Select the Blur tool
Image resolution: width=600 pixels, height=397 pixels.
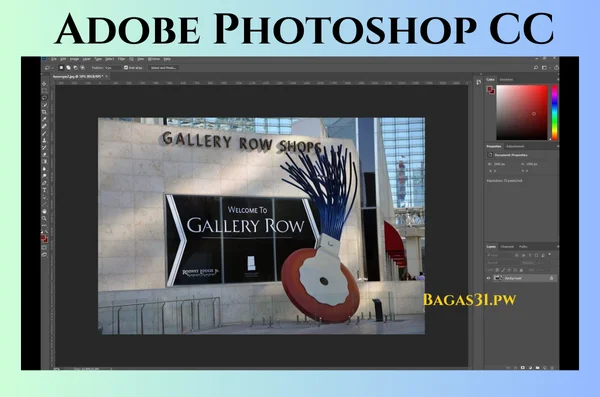pos(44,168)
